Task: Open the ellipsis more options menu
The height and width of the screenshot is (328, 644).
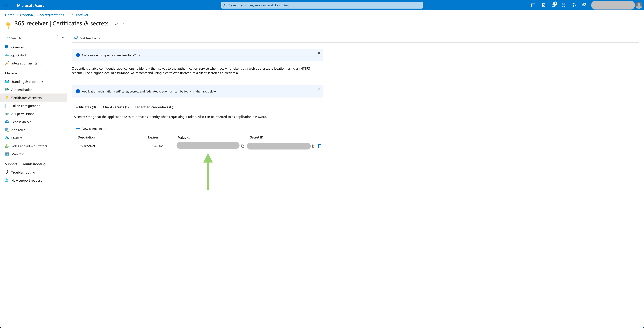Action: (125, 24)
